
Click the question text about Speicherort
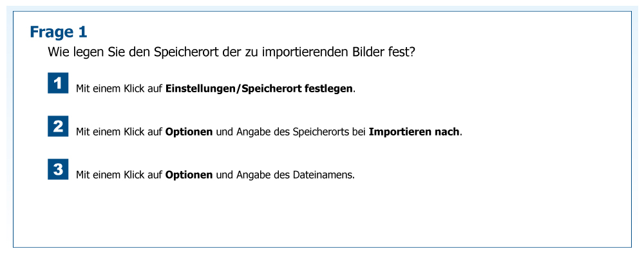pos(231,52)
